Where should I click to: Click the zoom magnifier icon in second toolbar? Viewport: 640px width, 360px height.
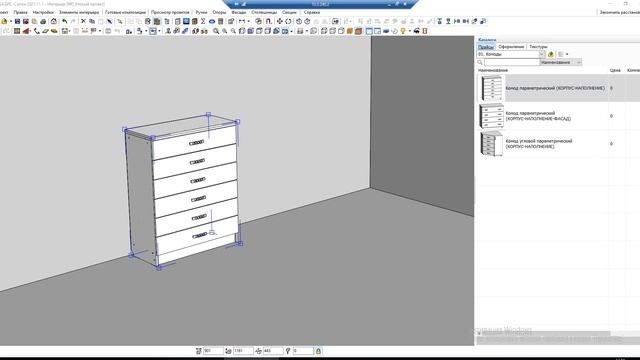(216, 31)
